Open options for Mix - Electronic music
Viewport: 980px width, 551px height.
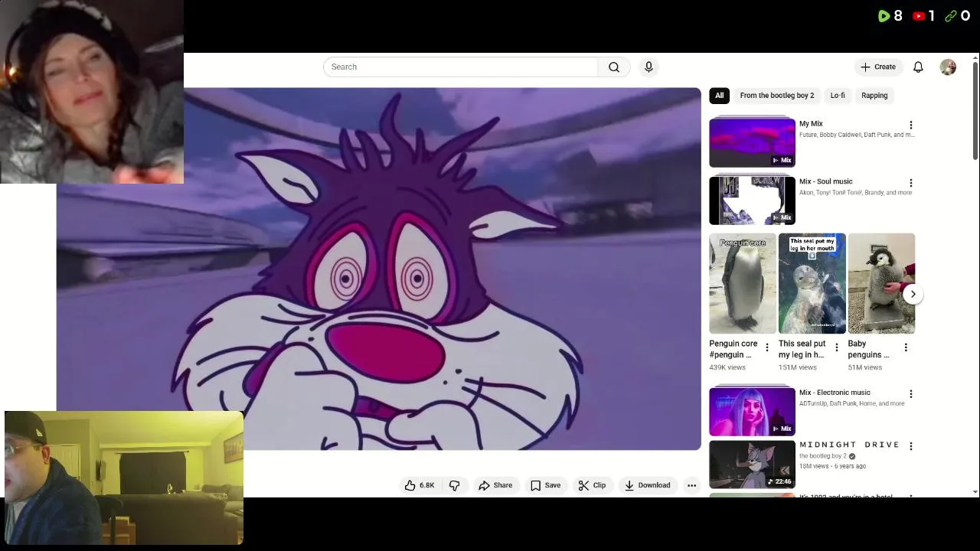point(910,394)
